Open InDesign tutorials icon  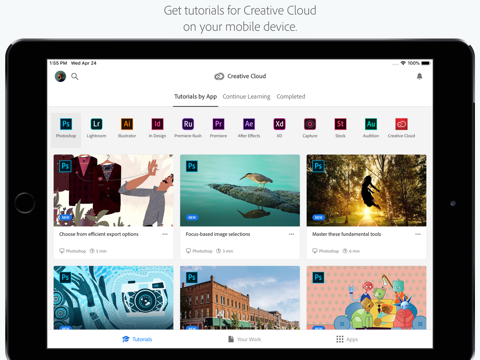coord(157,124)
